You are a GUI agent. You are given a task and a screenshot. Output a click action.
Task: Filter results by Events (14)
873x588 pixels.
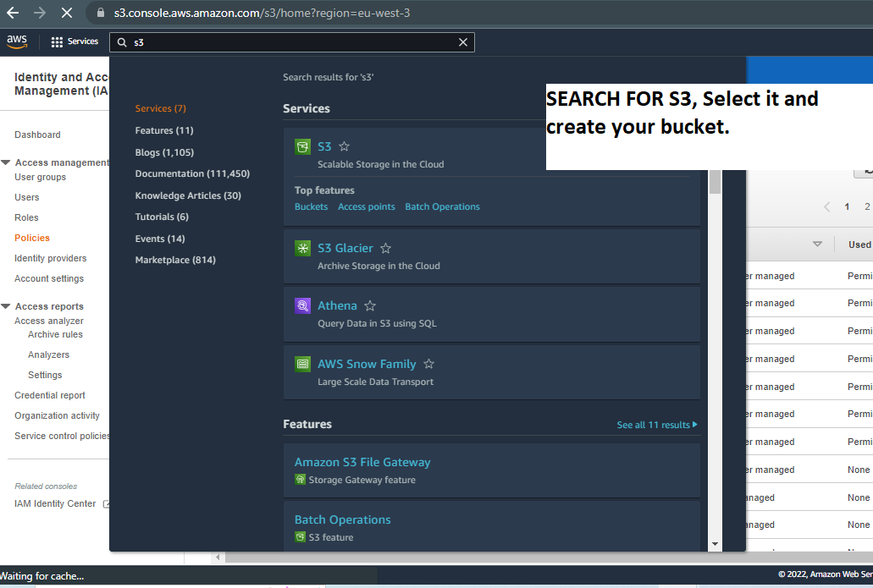pos(160,239)
